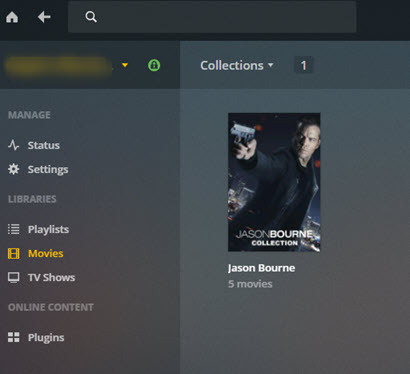Click the search magnifier icon
410x374 pixels.
(91, 17)
